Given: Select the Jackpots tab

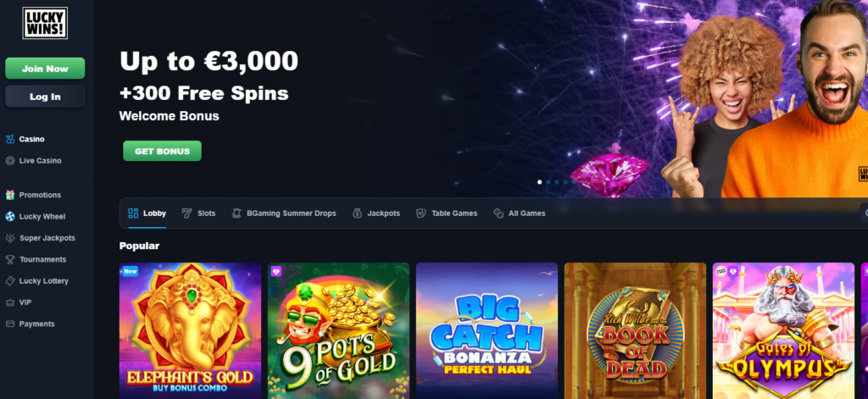Looking at the screenshot, I should pos(376,213).
